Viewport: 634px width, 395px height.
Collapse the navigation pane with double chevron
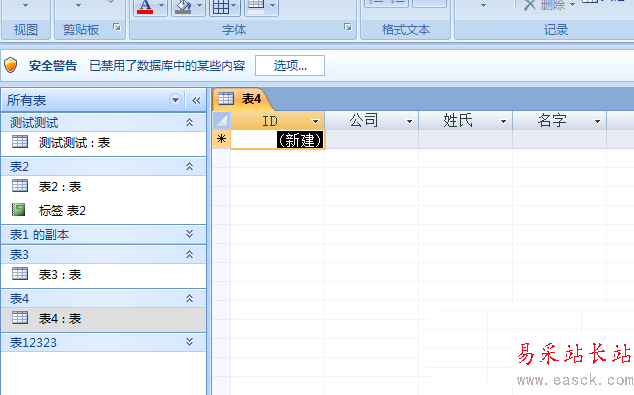point(196,100)
